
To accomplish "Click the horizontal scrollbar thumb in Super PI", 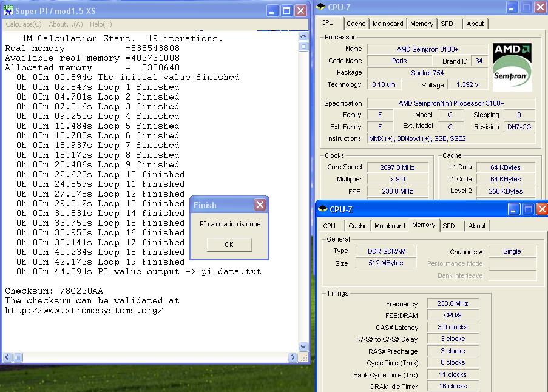I will pyautogui.click(x=18, y=357).
